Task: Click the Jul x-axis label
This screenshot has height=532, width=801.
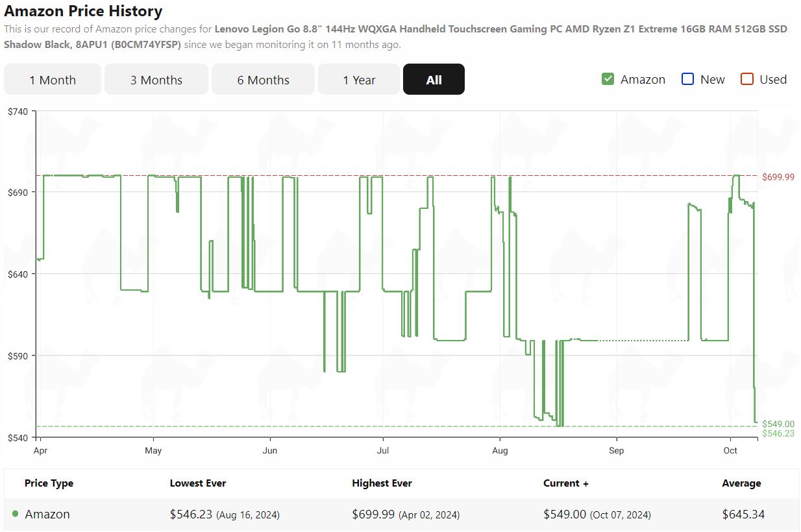Action: [x=383, y=450]
